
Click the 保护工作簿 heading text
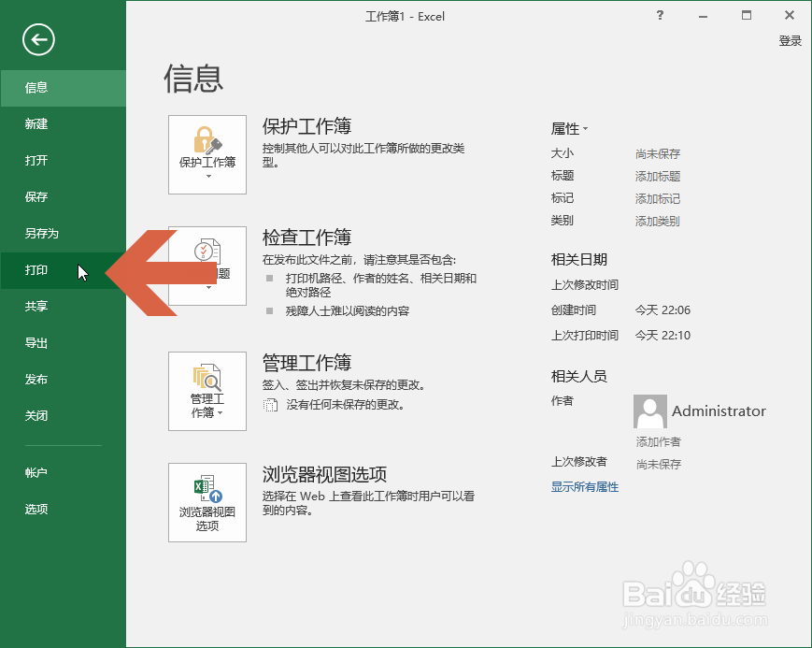point(306,126)
